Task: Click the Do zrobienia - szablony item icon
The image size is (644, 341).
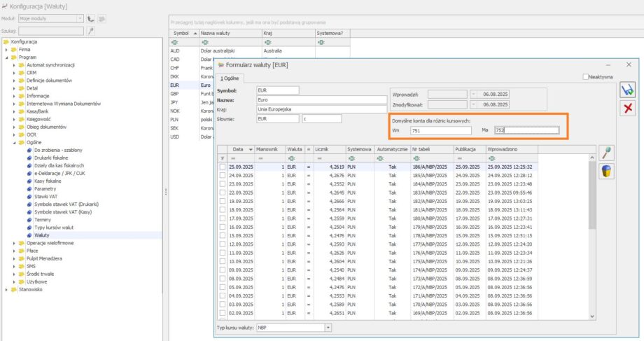Action: (29, 151)
